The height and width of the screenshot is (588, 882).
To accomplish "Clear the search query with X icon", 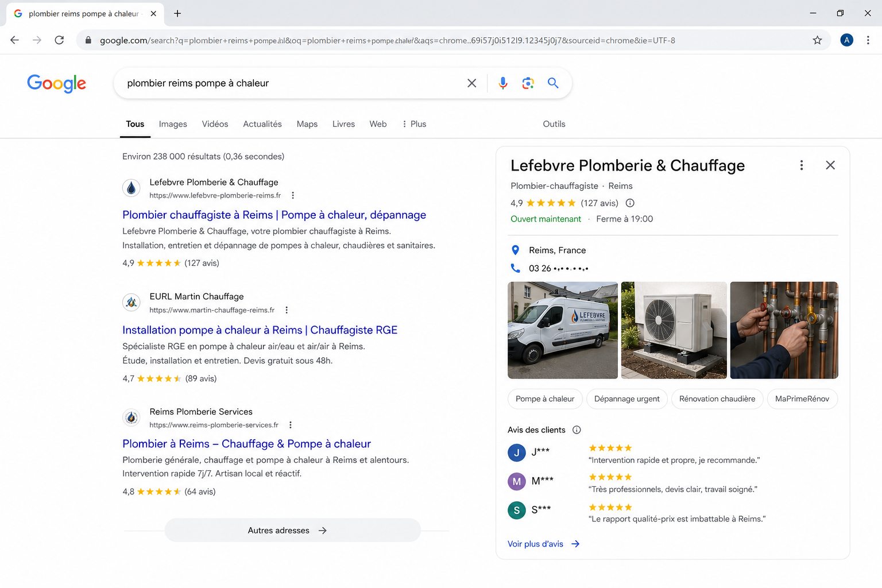I will point(471,83).
